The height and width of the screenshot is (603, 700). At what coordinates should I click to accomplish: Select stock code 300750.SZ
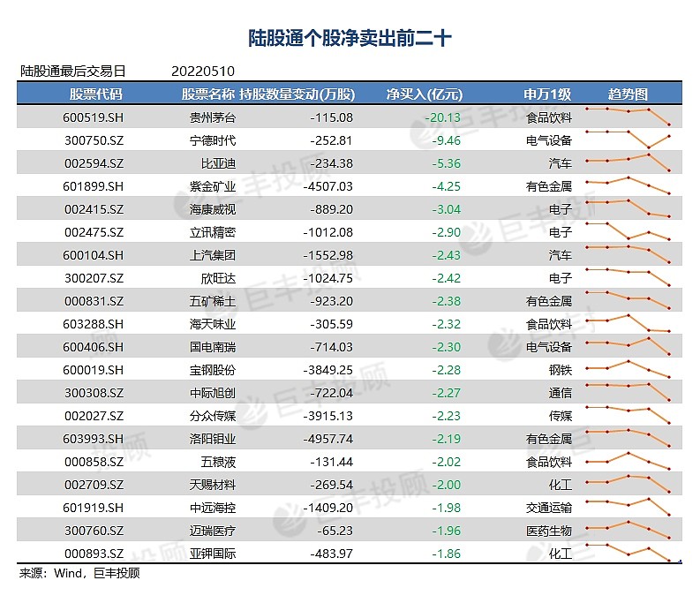coord(94,140)
